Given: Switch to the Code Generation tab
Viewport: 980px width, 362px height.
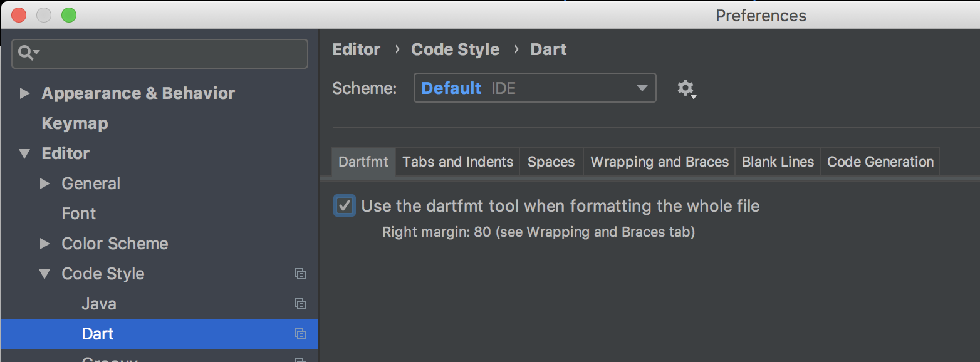Looking at the screenshot, I should point(880,161).
